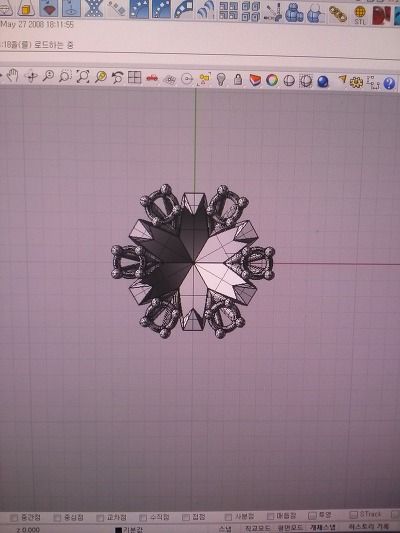Toggle 평면모드 in the status bar
Image resolution: width=400 pixels, height=533 pixels.
(x=290, y=528)
